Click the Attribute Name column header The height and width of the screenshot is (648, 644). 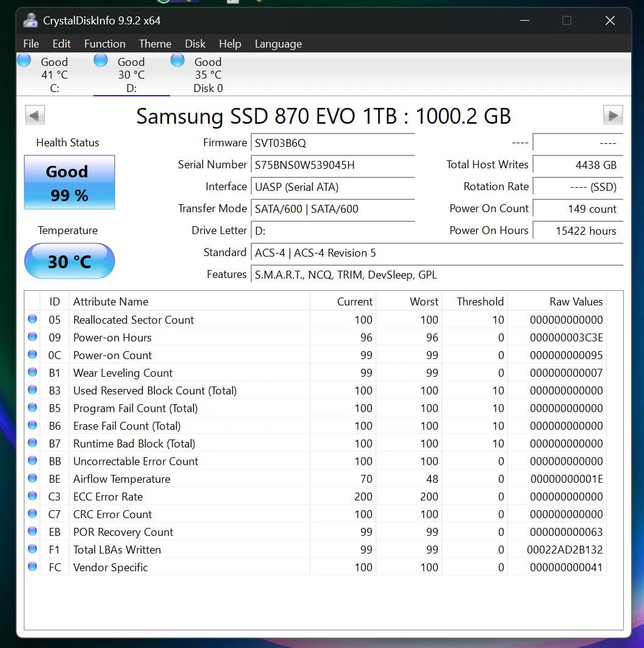click(189, 301)
